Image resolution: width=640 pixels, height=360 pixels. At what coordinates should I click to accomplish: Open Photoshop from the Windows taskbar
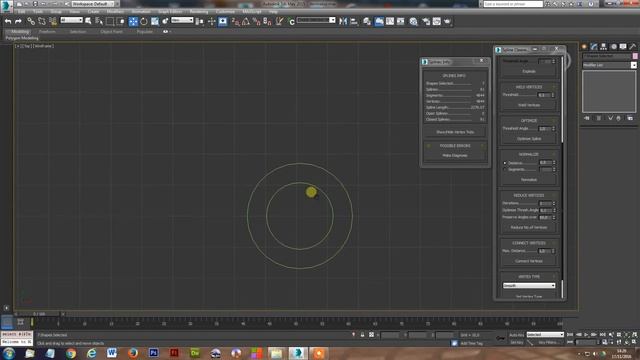pos(153,353)
